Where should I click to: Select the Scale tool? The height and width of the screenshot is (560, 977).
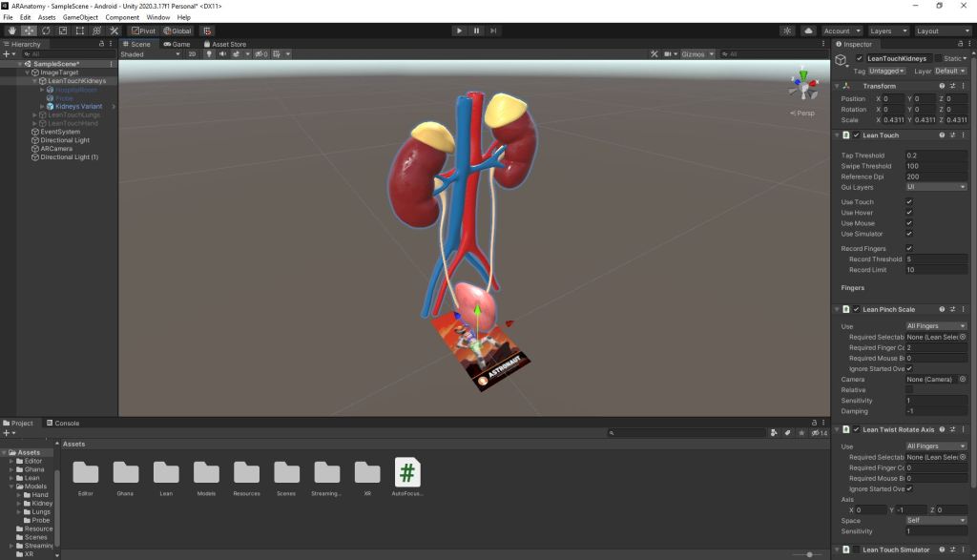[63, 31]
